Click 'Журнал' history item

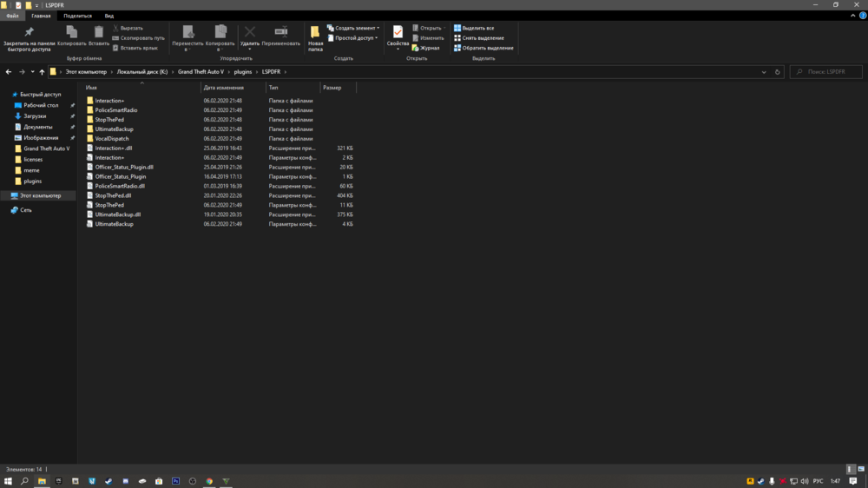pos(425,48)
